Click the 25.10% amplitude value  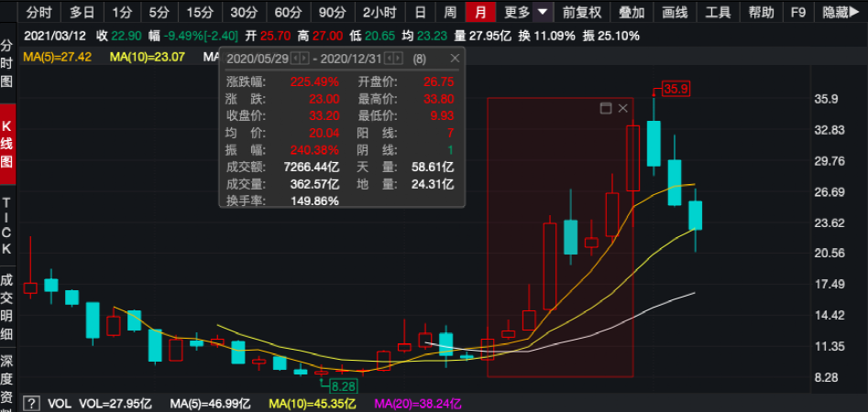619,37
